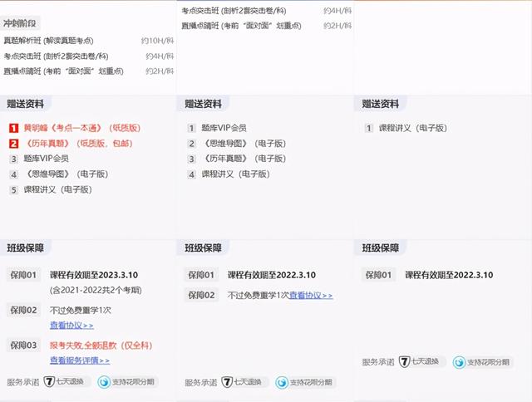Click 赠送资料 heading in the third column
The image size is (532, 402).
[381, 104]
